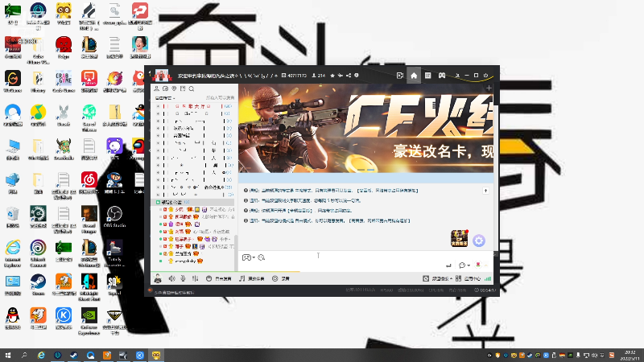644x362 pixels.
Task: Select the highlighted current sub-channel row
Action: pos(192,203)
